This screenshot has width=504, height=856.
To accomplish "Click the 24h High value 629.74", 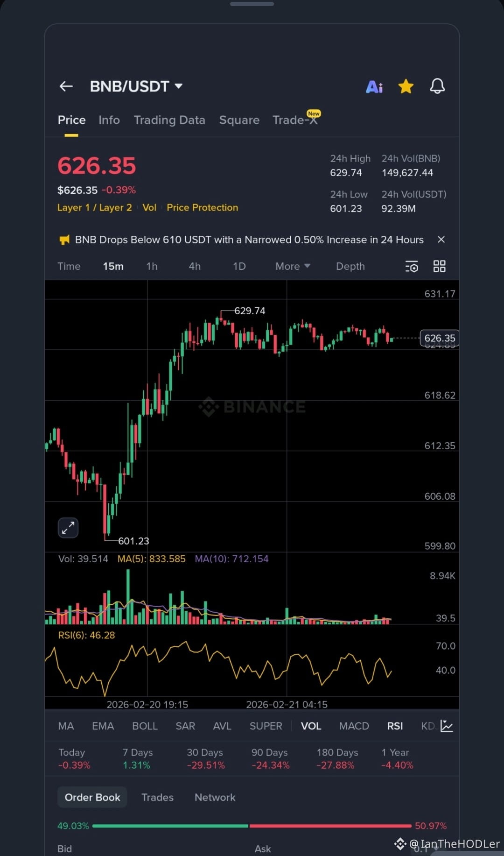I will coord(346,173).
